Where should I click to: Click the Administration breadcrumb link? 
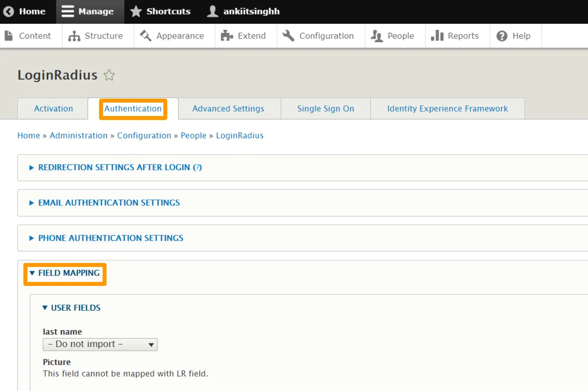tap(79, 135)
